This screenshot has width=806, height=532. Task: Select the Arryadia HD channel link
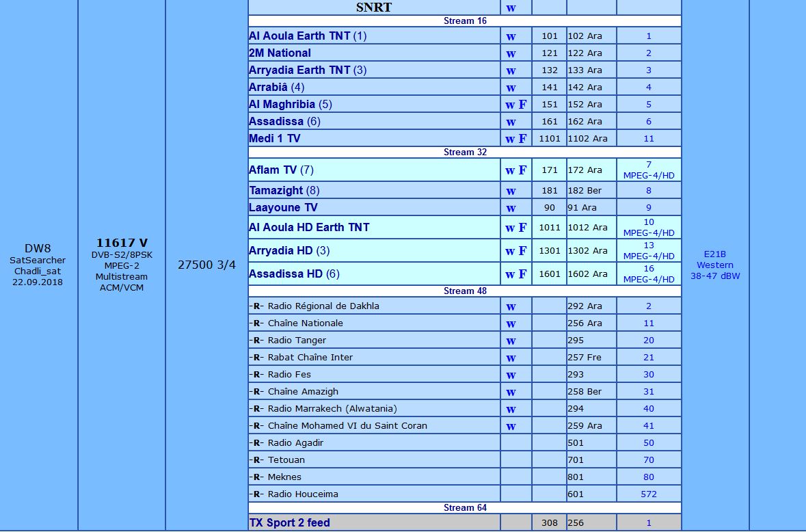coord(281,251)
